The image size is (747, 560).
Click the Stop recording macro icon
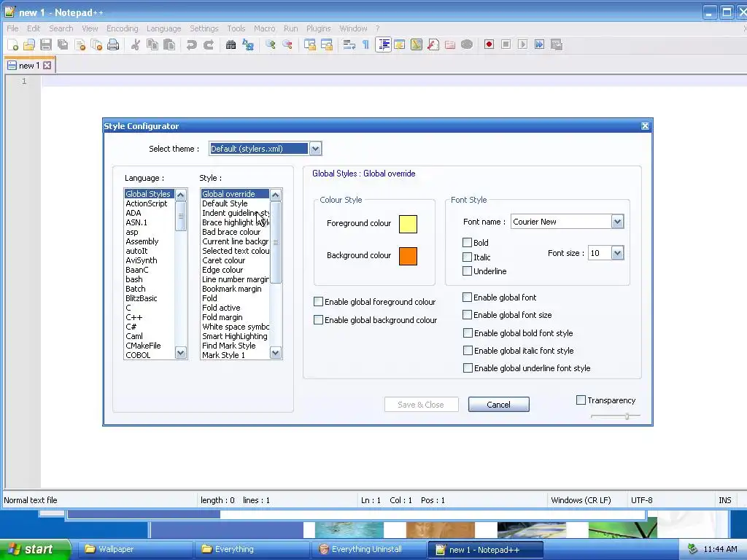click(x=506, y=44)
